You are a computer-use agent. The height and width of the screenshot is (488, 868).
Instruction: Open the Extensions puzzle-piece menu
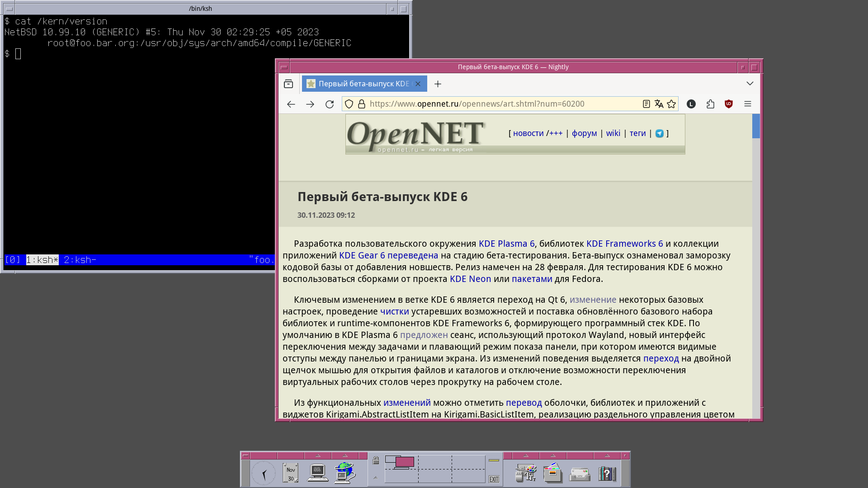[x=710, y=104]
